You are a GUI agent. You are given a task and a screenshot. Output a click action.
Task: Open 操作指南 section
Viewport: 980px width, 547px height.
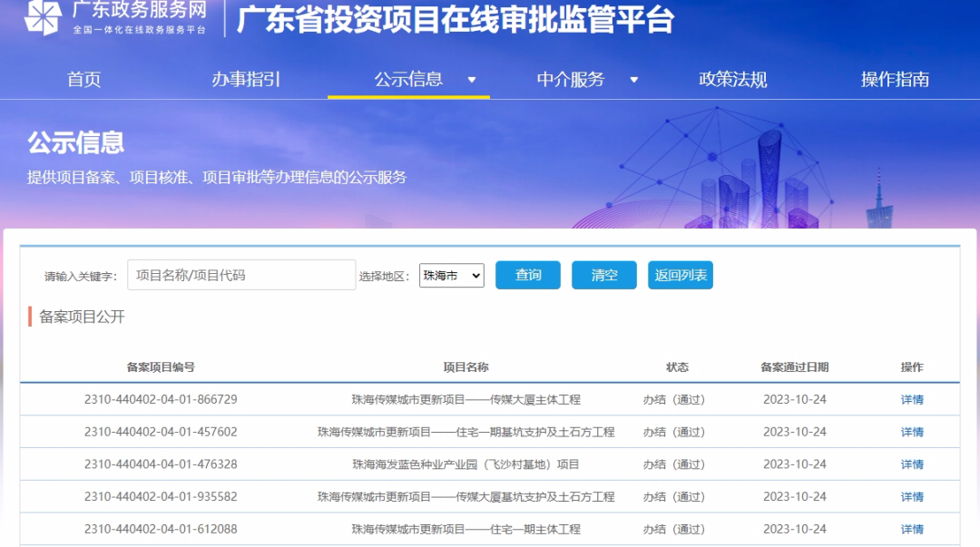click(x=897, y=80)
